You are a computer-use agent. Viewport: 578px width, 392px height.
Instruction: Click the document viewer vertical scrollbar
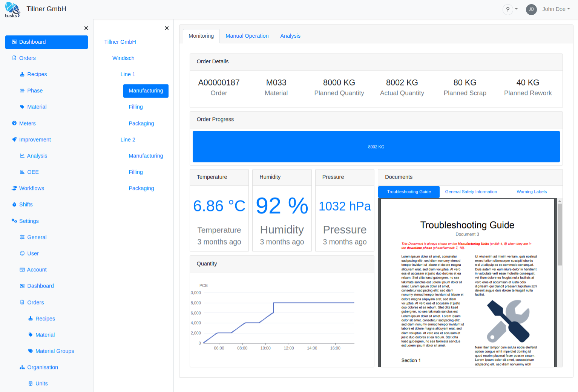560,234
